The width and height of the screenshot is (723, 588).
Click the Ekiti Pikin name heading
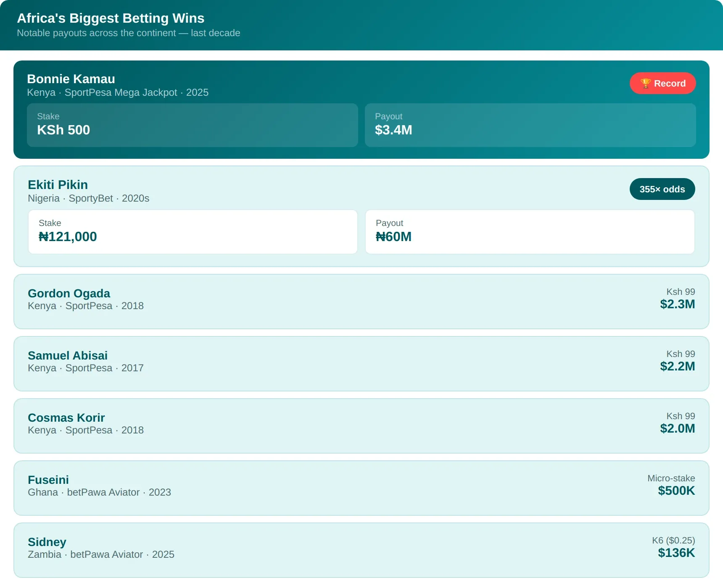click(58, 185)
